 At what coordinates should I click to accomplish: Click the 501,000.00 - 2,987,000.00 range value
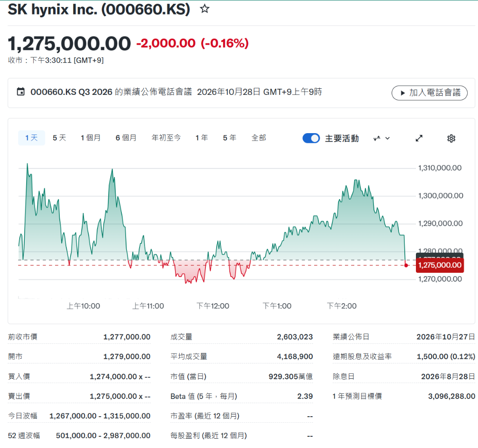click(103, 435)
